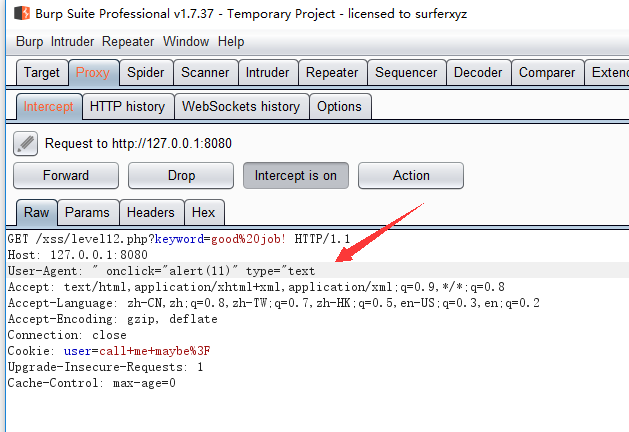The height and width of the screenshot is (432, 629).
Task: Click the Connection: close header line
Action: point(67,335)
